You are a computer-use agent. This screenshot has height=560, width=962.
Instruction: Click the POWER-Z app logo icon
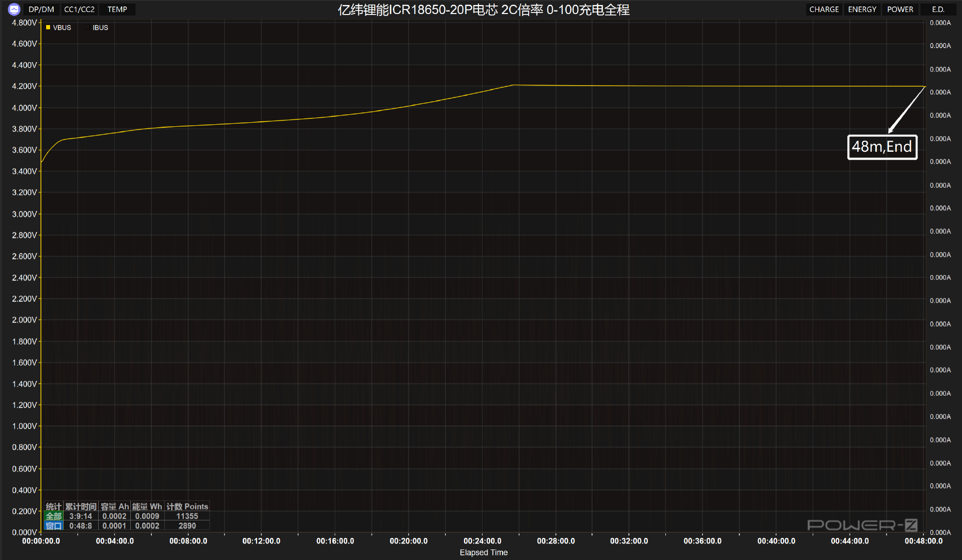click(x=14, y=9)
